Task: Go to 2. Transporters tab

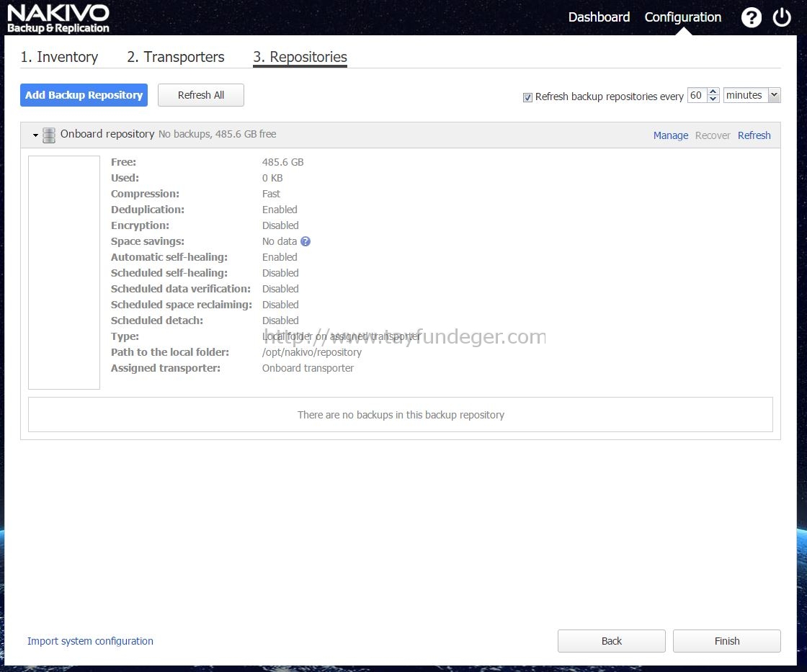Action: click(176, 57)
